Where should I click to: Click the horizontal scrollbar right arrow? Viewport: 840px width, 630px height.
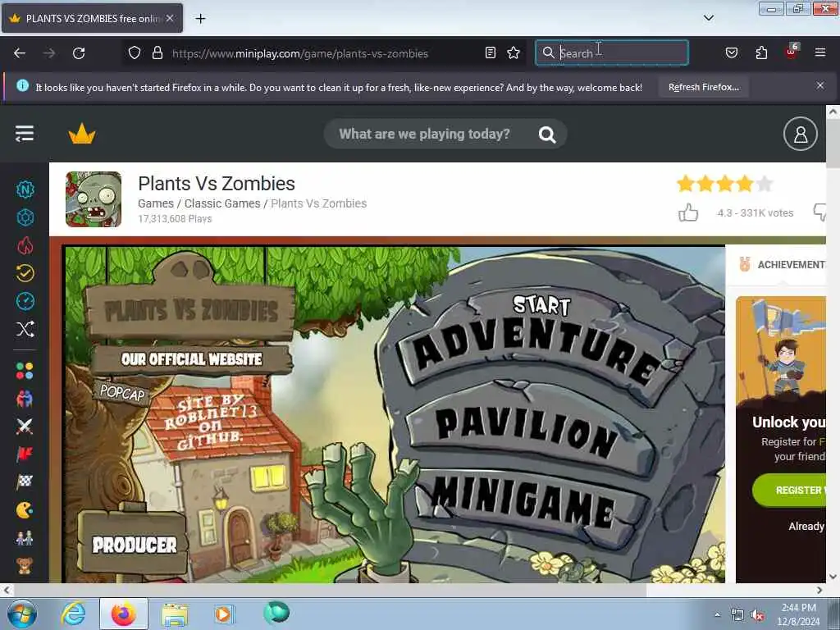point(819,590)
